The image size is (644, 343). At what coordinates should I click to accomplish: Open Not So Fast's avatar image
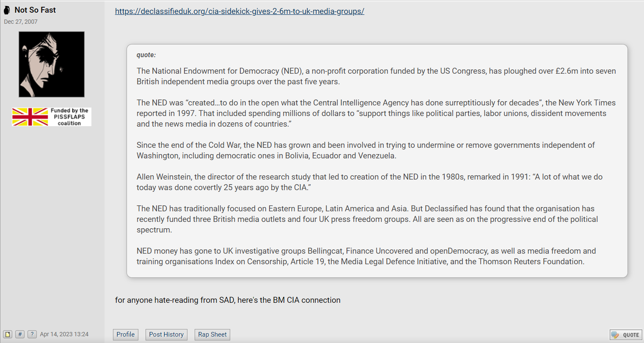52,64
